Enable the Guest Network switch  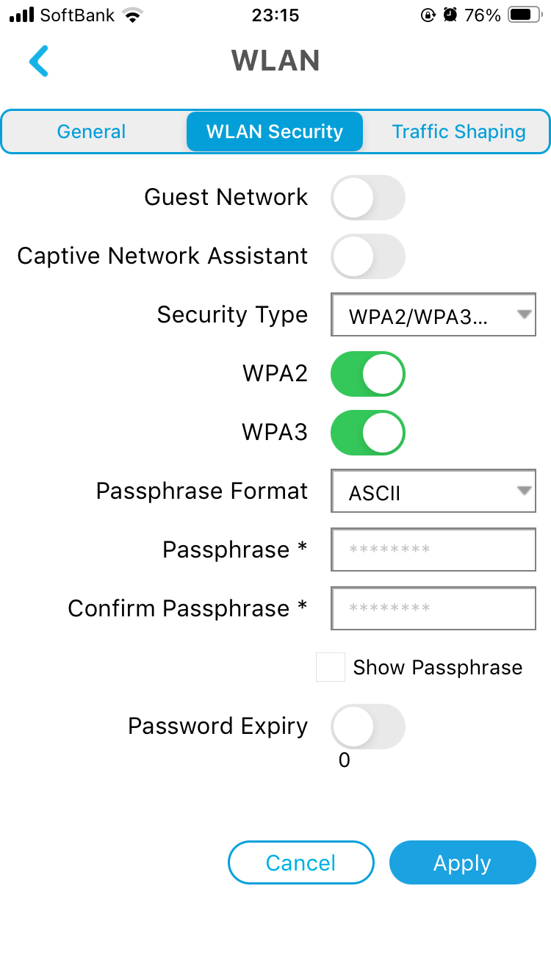pyautogui.click(x=368, y=197)
